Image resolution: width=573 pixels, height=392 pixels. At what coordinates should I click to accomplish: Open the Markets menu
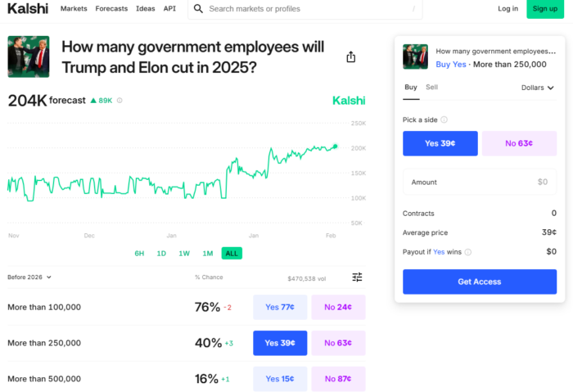pyautogui.click(x=74, y=9)
